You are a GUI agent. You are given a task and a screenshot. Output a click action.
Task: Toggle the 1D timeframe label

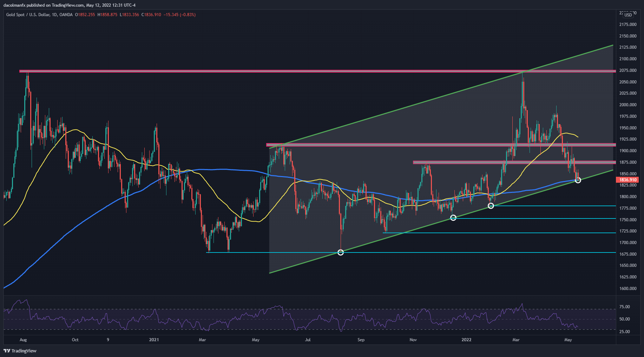click(x=53, y=15)
